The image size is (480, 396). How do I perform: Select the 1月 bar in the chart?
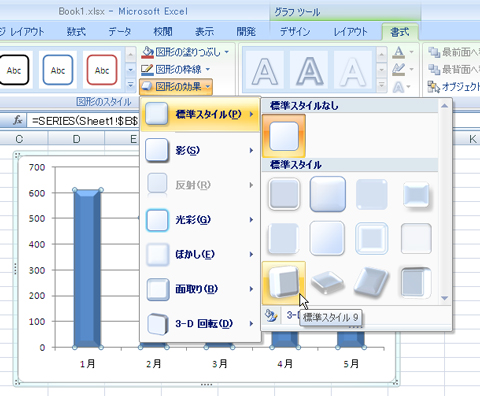pyautogui.click(x=87, y=269)
